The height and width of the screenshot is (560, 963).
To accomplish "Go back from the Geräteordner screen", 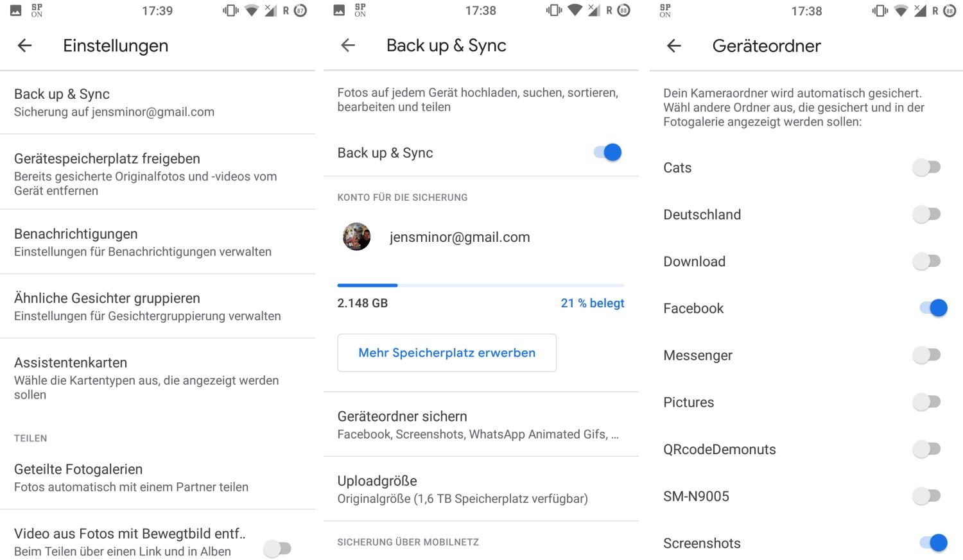I will (x=673, y=46).
